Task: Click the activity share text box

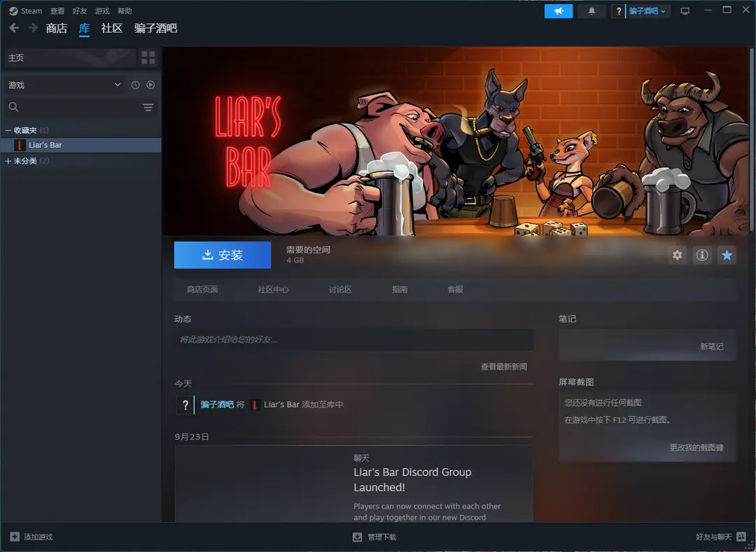Action: [x=354, y=339]
